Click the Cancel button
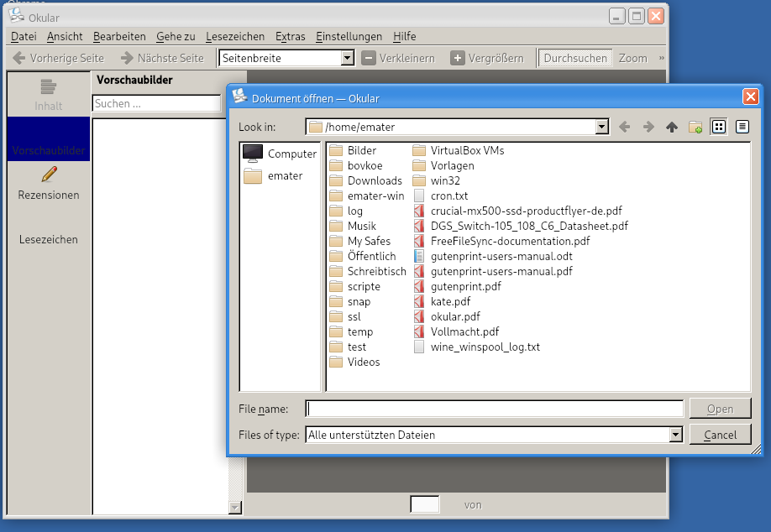The image size is (771, 532). (x=720, y=435)
